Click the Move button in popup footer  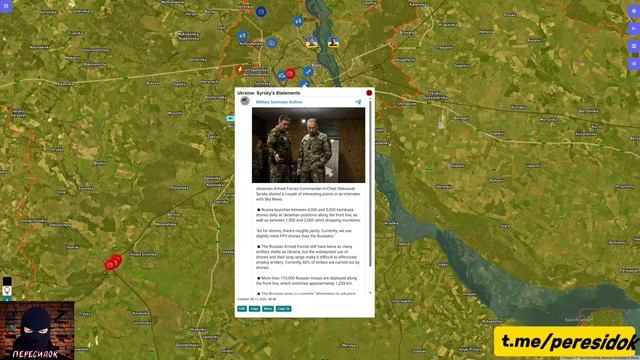click(x=268, y=309)
